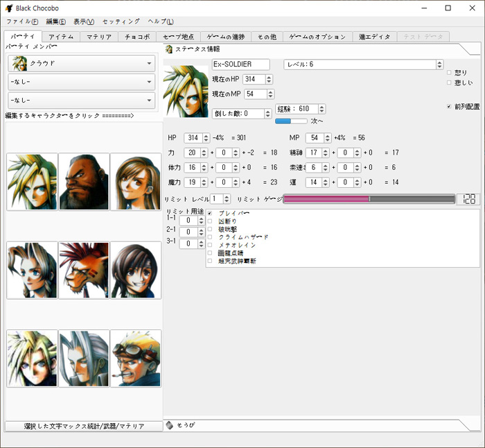Open the third party slot -なし- dropdown

81,101
